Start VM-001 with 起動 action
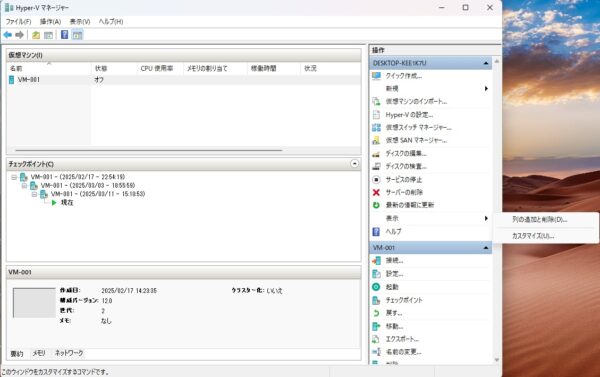The height and width of the screenshot is (377, 600). click(392, 287)
